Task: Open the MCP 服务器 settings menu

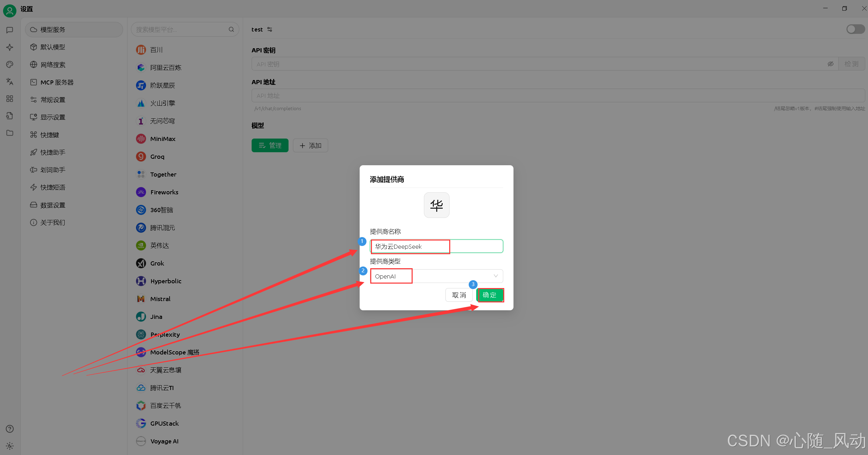Action: 57,82
